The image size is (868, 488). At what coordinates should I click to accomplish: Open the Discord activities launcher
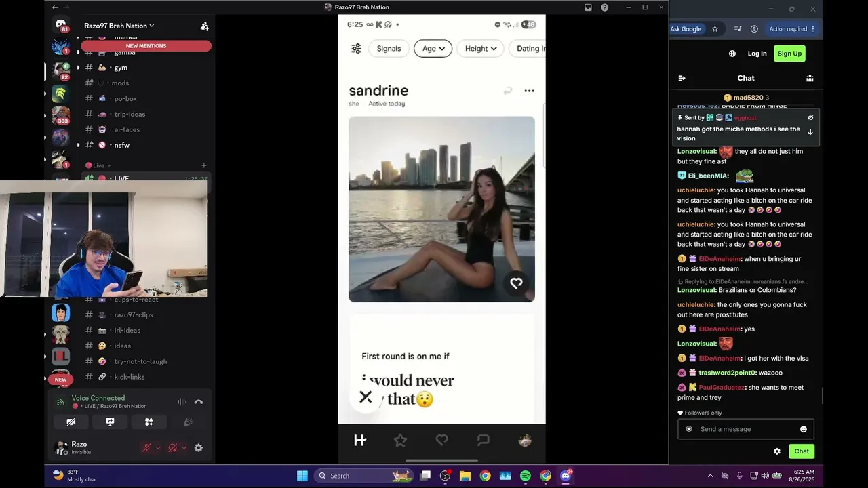point(149,422)
